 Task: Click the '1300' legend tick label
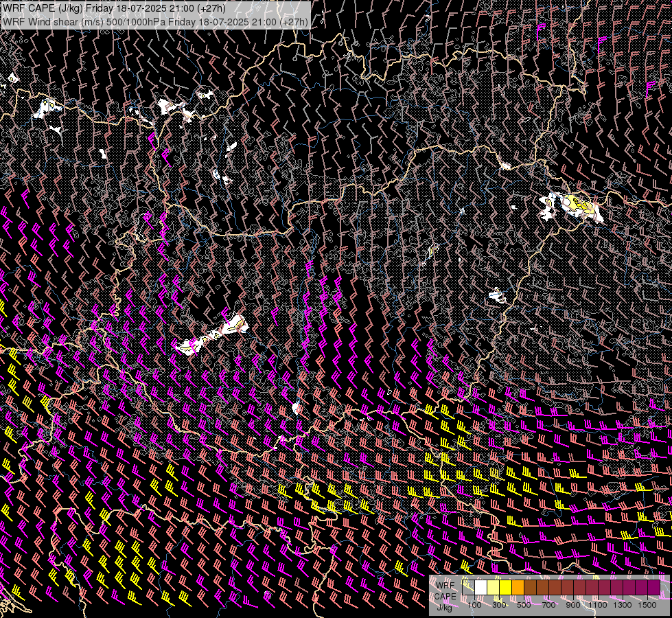coord(623,605)
